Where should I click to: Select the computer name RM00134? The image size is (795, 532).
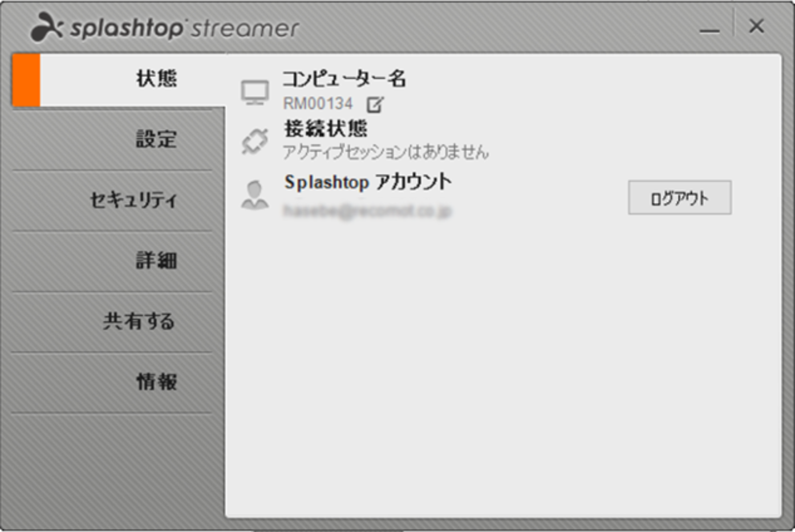pyautogui.click(x=318, y=104)
